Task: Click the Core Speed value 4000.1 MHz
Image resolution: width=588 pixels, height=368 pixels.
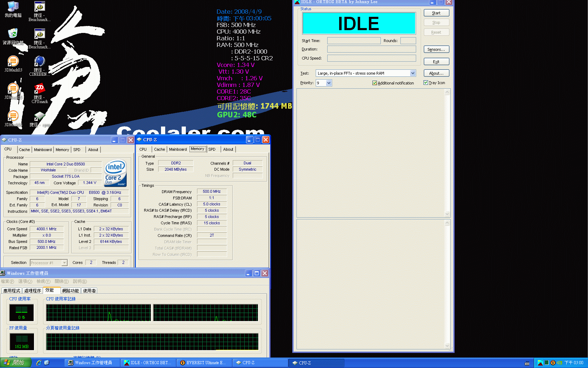Action: (x=47, y=229)
